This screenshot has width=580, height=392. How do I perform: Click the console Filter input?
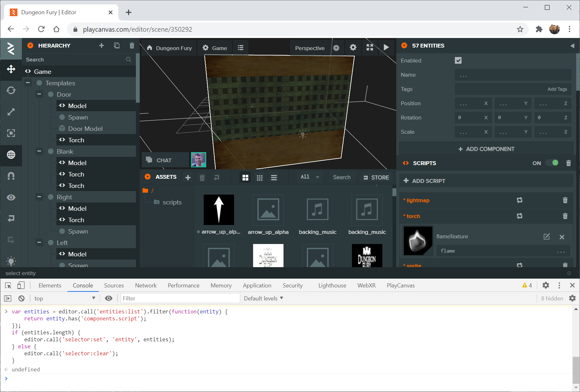[180, 298]
